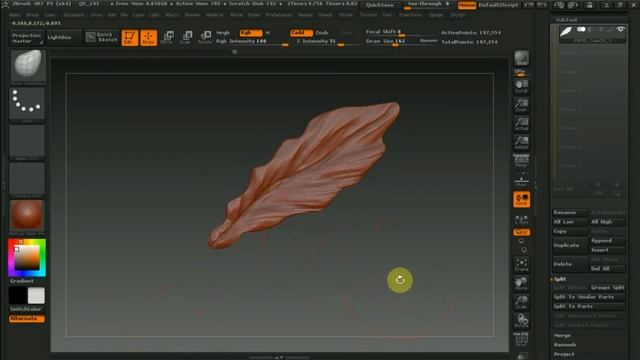Toggle the Mrgb channel button
The width and height of the screenshot is (640, 360).
pos(223,33)
